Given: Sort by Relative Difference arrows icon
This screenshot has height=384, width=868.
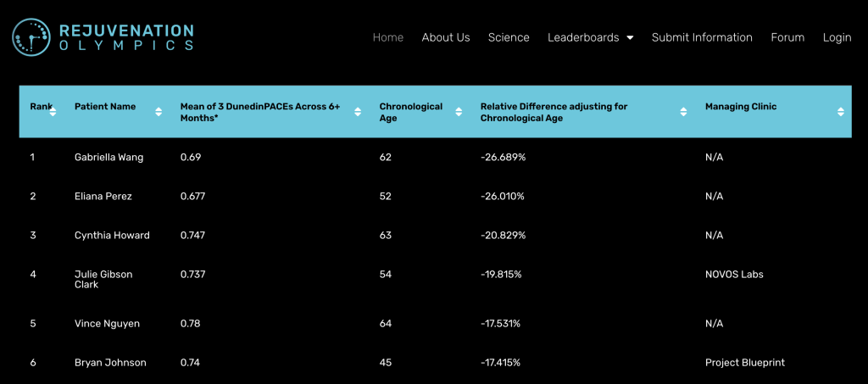Looking at the screenshot, I should pos(683,112).
